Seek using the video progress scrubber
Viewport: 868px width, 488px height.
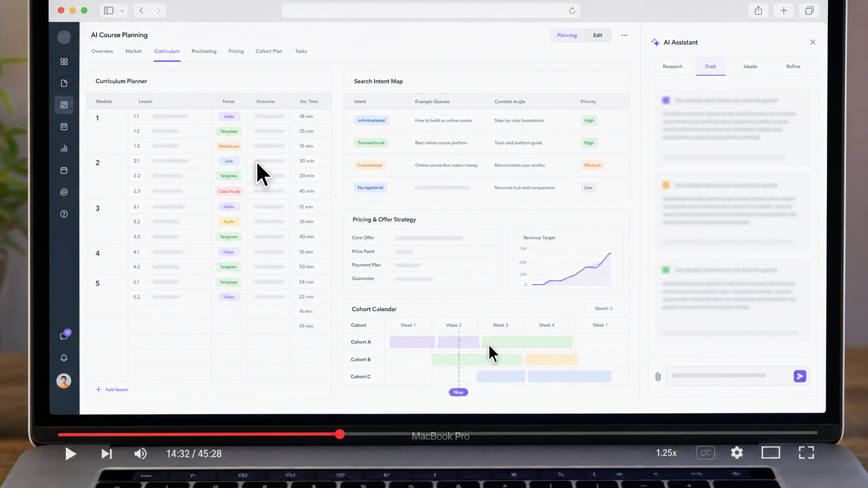coord(340,434)
